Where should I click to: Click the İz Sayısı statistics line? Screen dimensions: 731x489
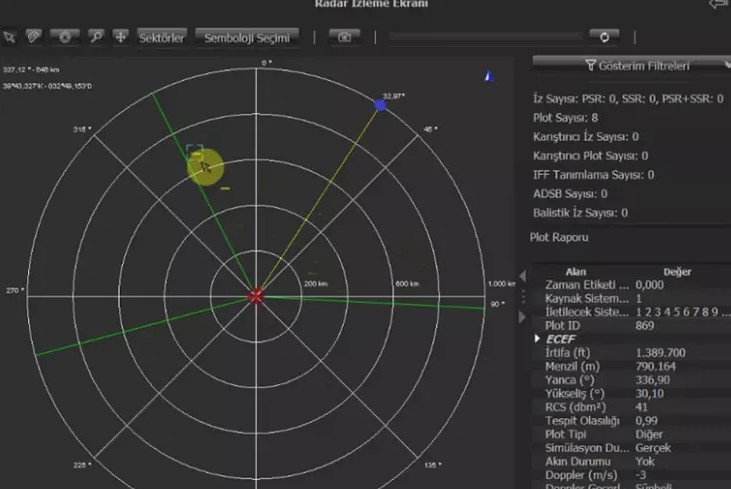point(628,99)
